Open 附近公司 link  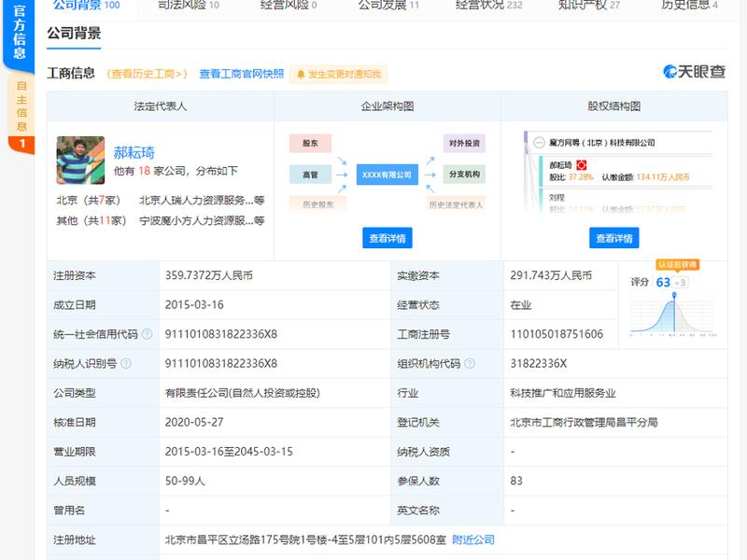coord(473,539)
